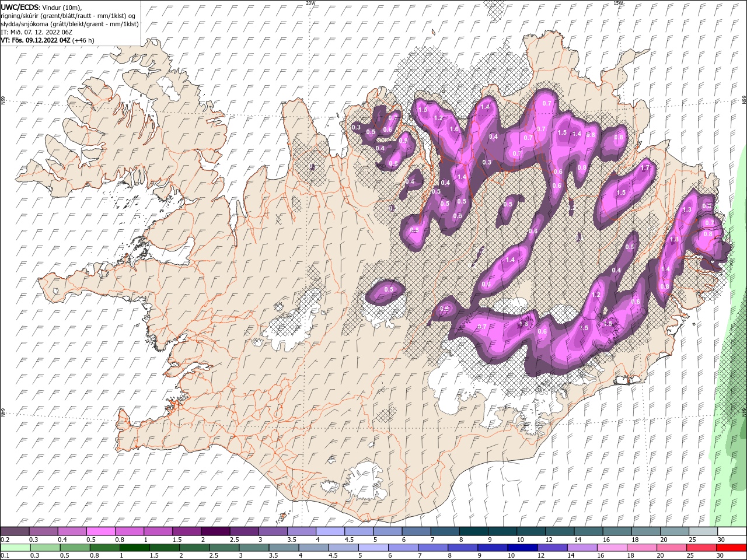Click the 1.3 snowfall value on the map
The width and height of the screenshot is (747, 560).
click(x=687, y=210)
